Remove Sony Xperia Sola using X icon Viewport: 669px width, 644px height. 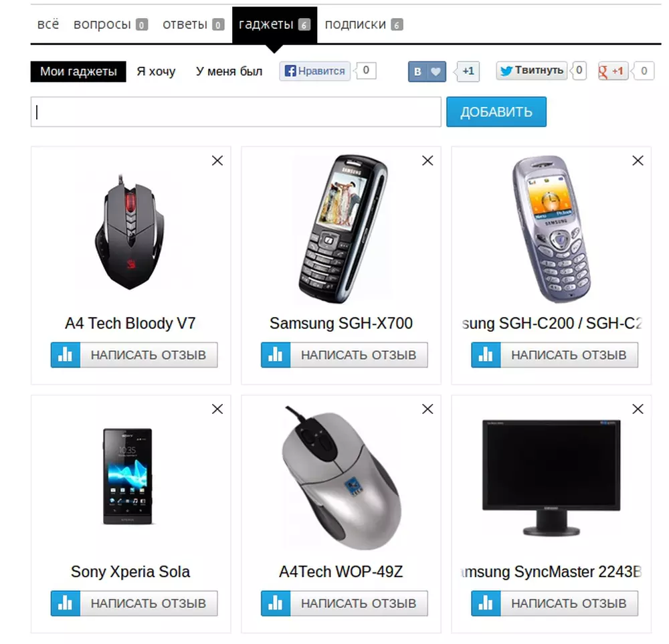pos(217,409)
